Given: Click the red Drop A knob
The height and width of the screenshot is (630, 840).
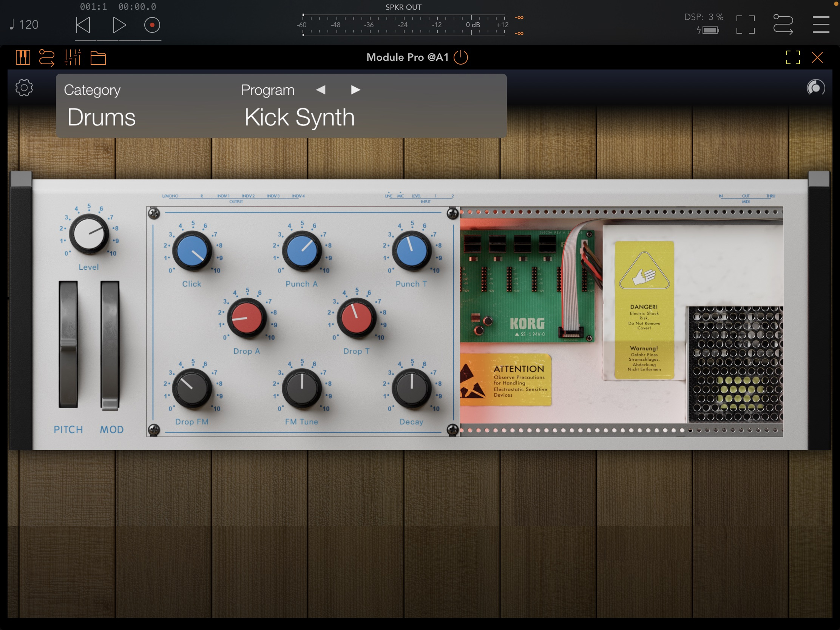Looking at the screenshot, I should pos(247,318).
